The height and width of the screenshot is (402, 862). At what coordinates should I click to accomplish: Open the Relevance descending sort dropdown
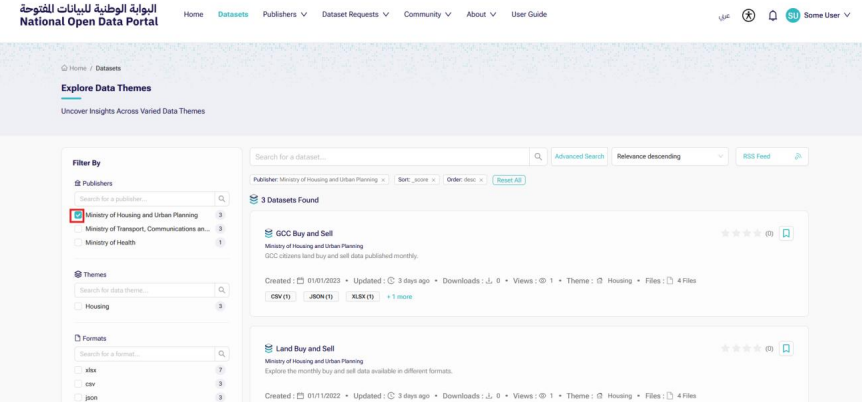click(x=671, y=156)
